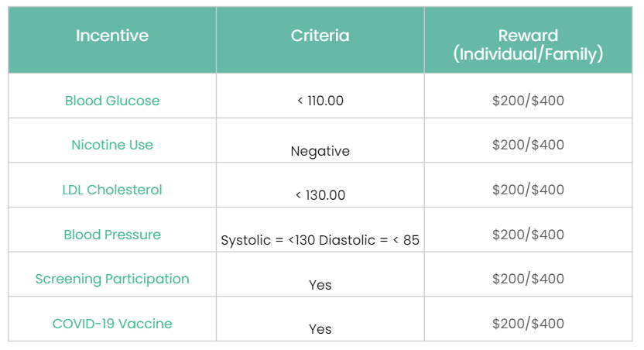Click the Incentive column header
Image resolution: width=644 pixels, height=350 pixels.
(x=112, y=36)
